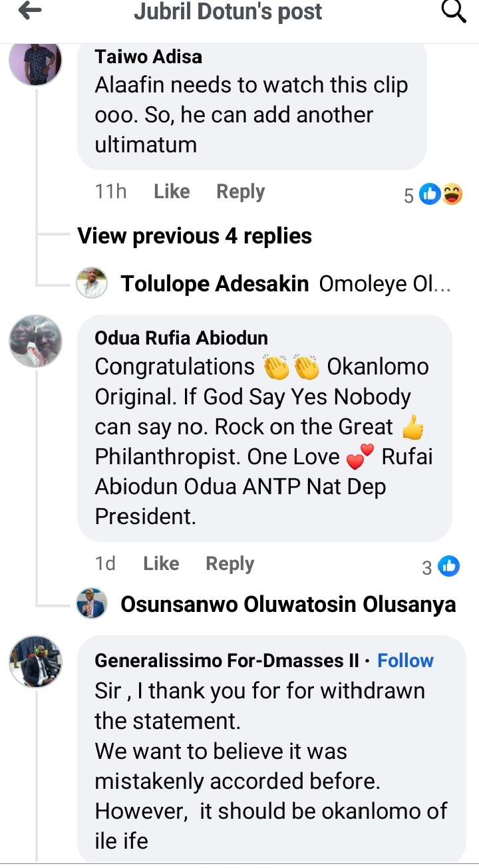Open search with the magnifier icon

454,11
